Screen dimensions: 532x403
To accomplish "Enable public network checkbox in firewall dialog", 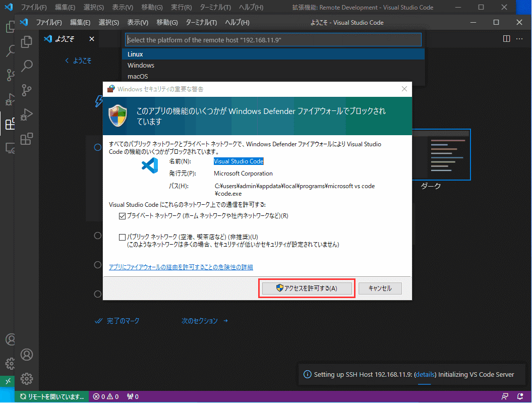I will coord(122,237).
